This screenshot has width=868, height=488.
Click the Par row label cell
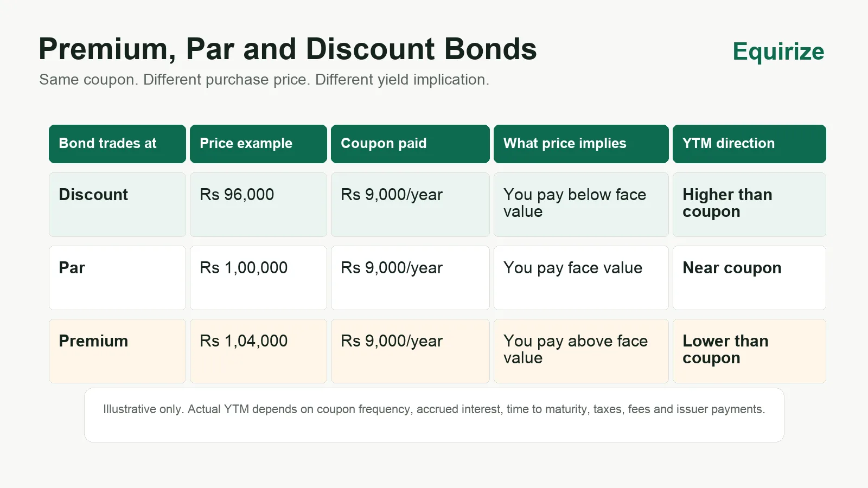click(x=117, y=278)
